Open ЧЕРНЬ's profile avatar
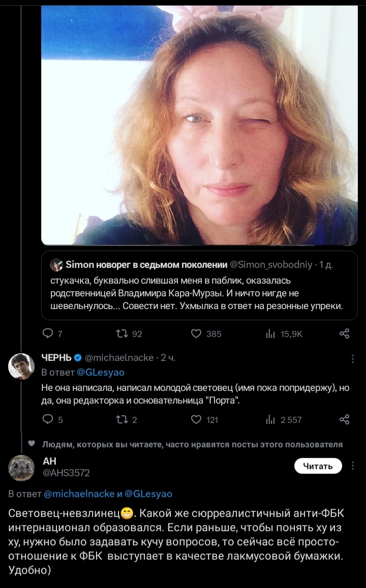Screen dimensions: 366x588 pos(21,366)
